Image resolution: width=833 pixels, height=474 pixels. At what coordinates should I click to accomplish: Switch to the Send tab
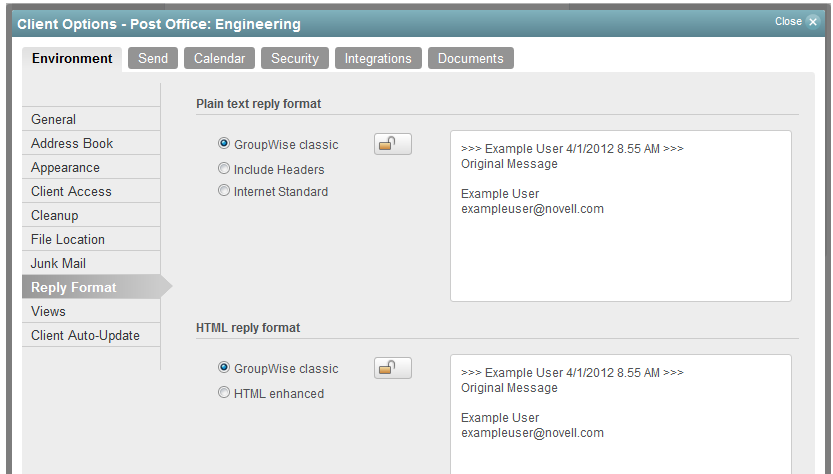pyautogui.click(x=153, y=59)
